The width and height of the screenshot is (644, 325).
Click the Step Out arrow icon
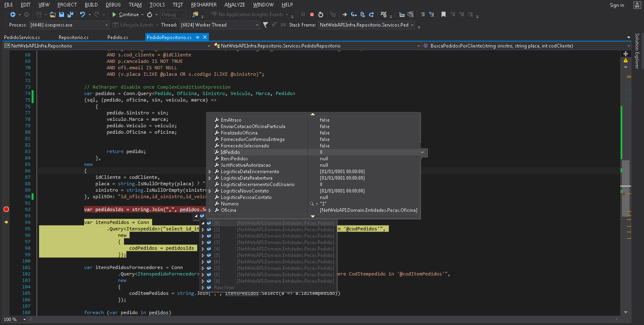(371, 14)
